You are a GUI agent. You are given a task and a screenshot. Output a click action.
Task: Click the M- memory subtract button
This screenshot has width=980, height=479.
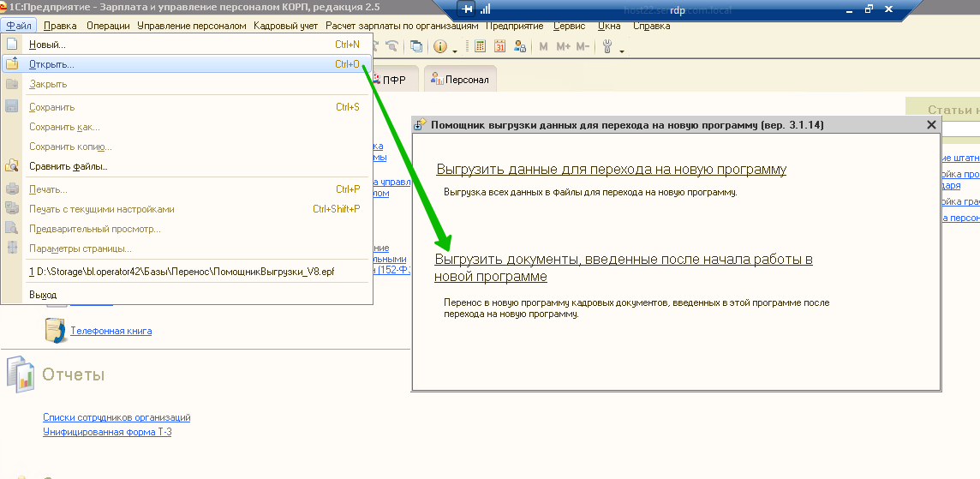point(583,46)
